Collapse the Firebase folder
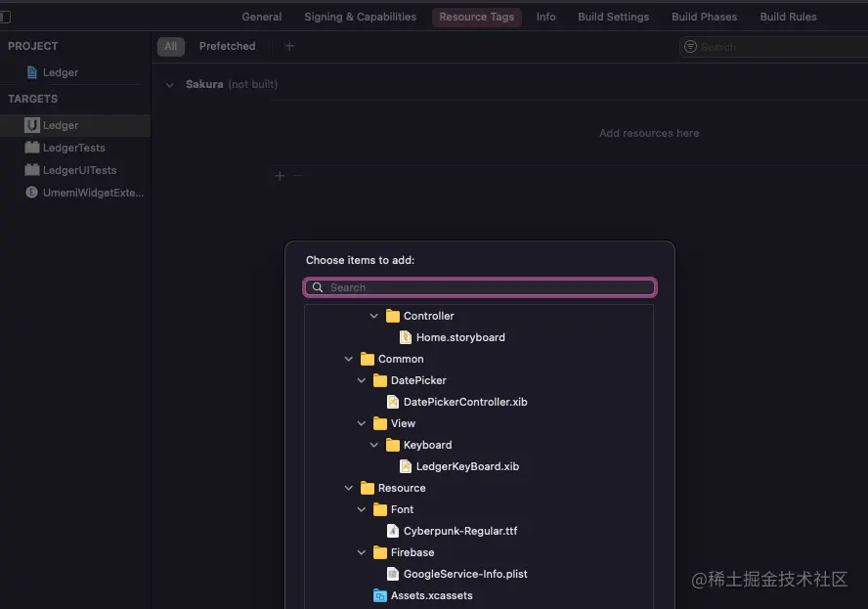This screenshot has height=609, width=868. pos(361,552)
